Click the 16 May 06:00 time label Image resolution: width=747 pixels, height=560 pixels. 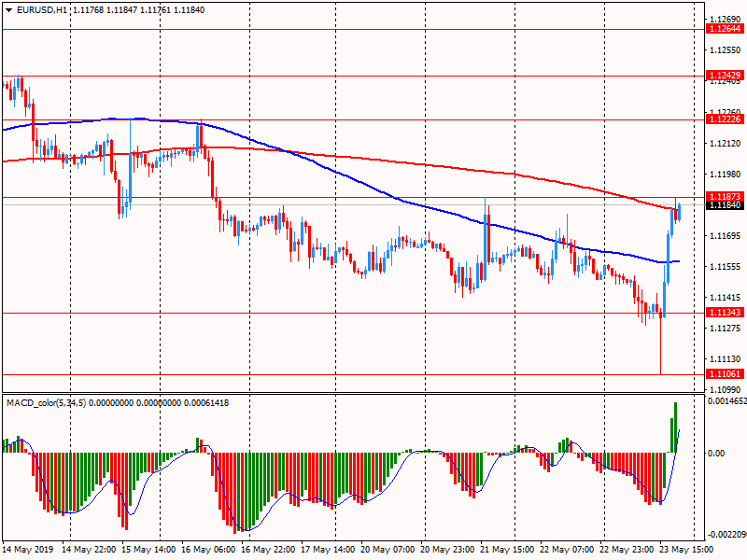pos(208,550)
